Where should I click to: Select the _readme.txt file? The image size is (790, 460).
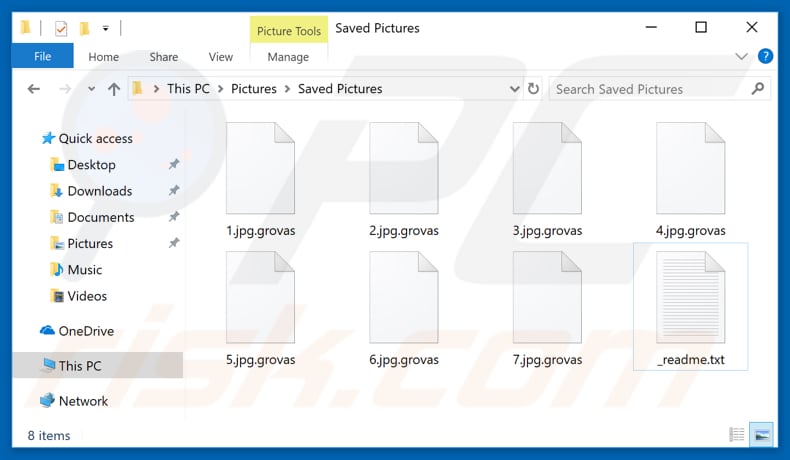690,307
